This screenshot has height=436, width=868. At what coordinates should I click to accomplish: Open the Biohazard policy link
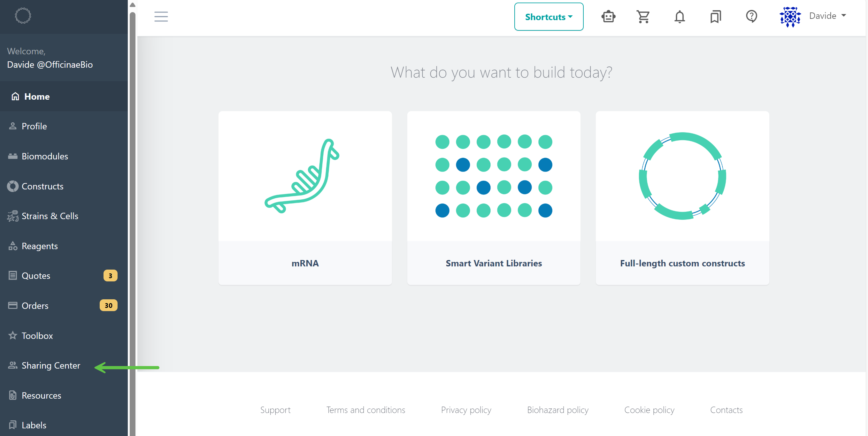pyautogui.click(x=558, y=410)
